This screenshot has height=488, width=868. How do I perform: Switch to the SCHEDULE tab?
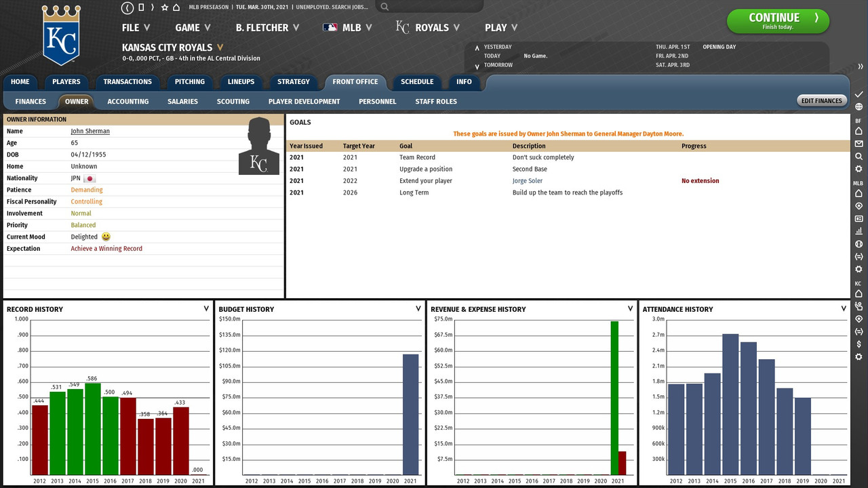click(x=417, y=82)
